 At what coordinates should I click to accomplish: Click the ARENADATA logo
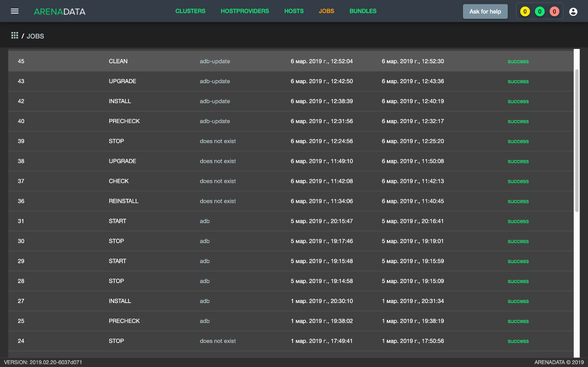click(x=60, y=12)
